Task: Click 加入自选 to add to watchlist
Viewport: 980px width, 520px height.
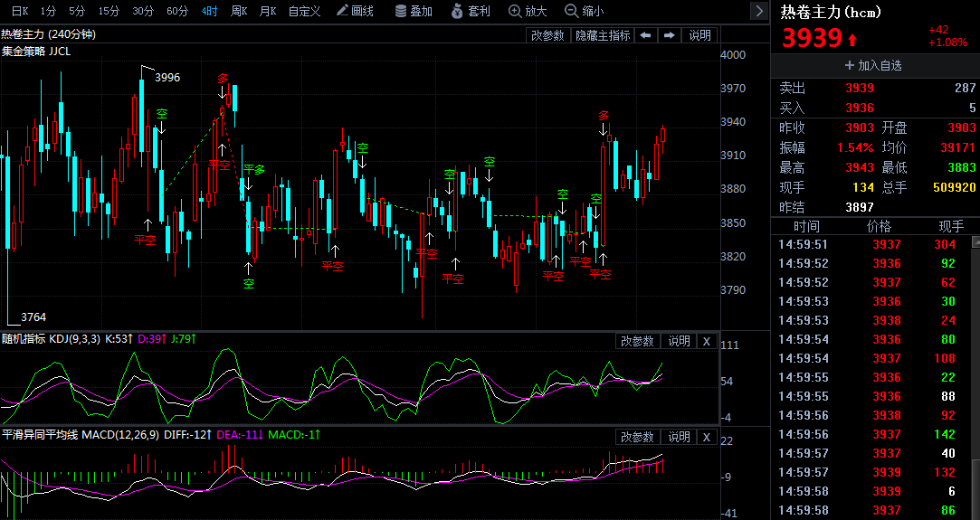Action: pos(873,65)
